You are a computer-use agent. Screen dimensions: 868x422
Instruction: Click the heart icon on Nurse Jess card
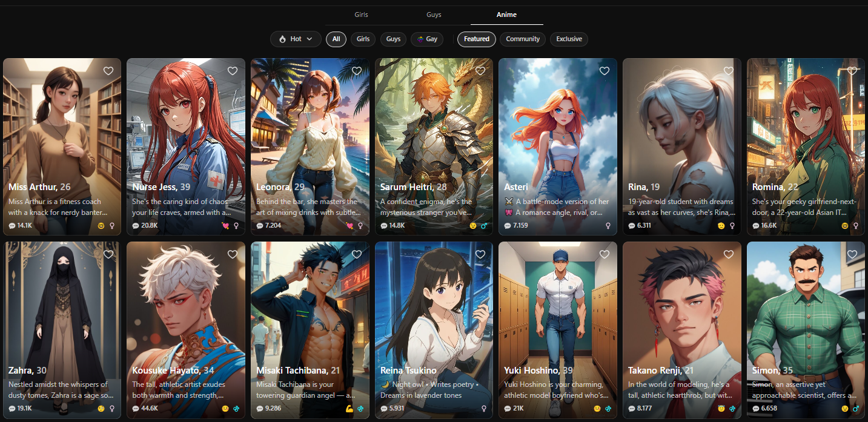(232, 71)
